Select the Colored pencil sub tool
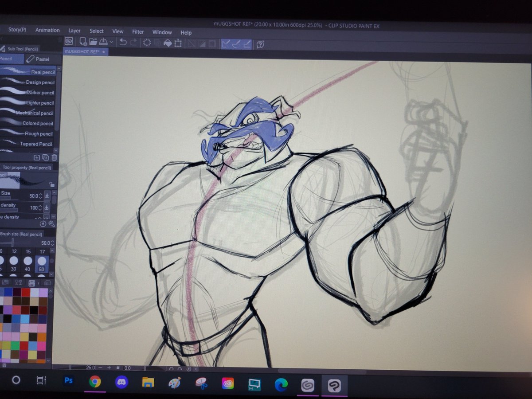This screenshot has width=532, height=399. [28, 123]
